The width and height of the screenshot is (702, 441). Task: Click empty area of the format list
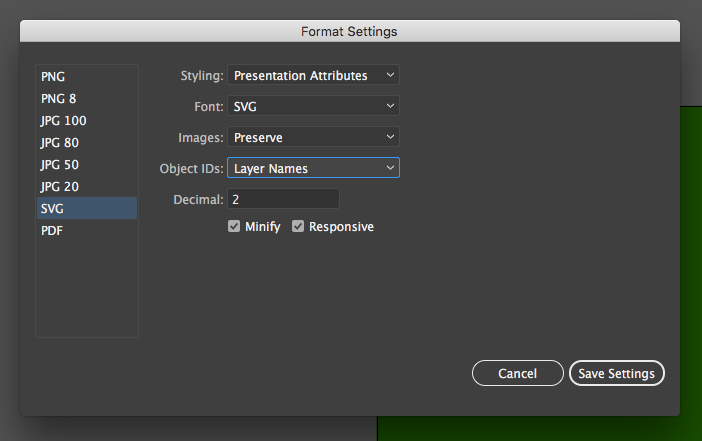(86, 290)
